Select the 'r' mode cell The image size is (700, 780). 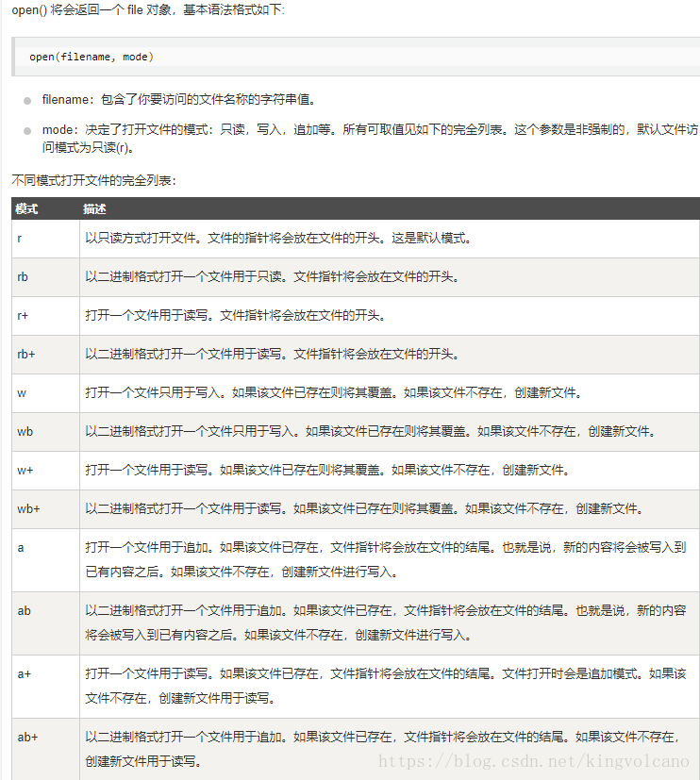46,239
